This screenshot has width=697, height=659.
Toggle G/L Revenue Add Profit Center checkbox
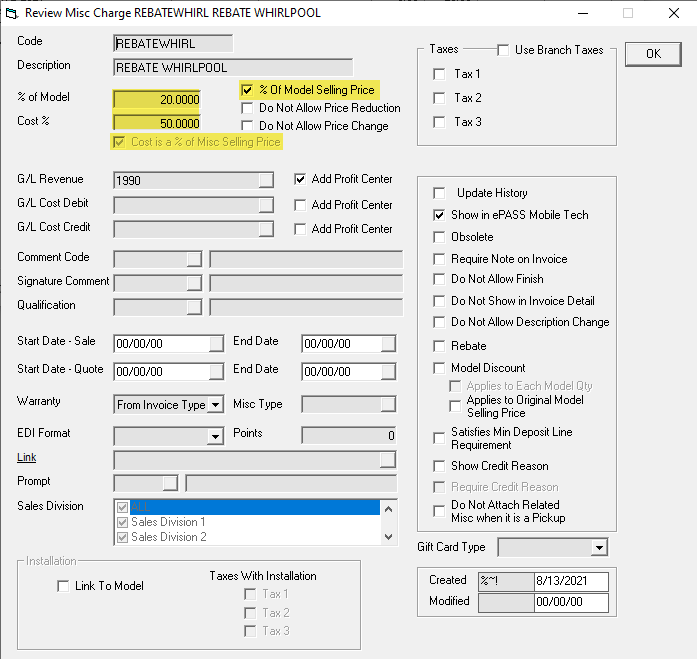300,179
